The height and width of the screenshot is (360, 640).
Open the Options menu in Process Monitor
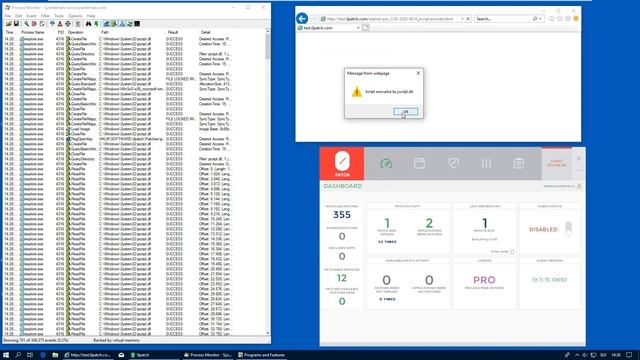point(75,16)
